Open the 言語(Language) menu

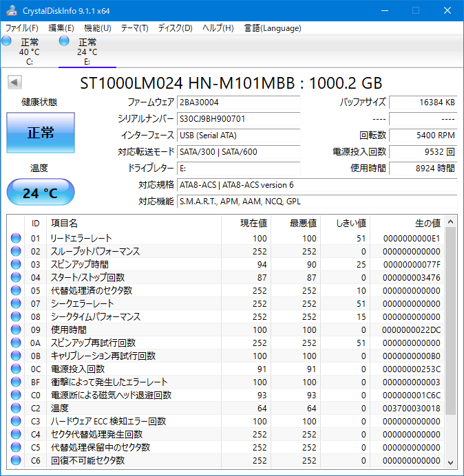click(x=273, y=28)
